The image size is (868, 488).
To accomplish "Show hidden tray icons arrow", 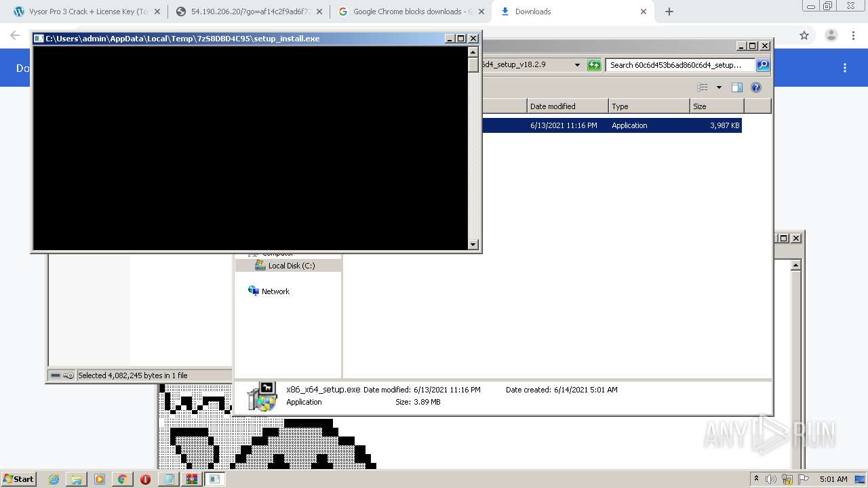I will coord(756,479).
